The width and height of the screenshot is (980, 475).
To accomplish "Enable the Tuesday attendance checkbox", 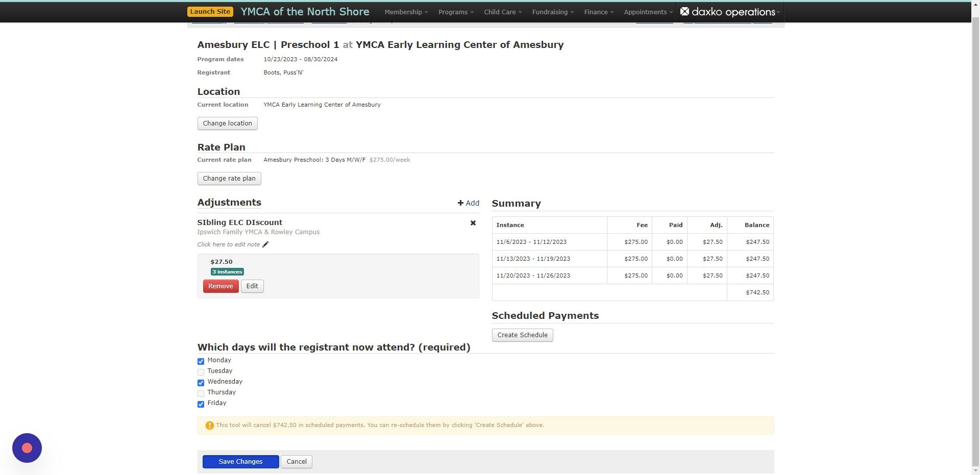I will (201, 372).
